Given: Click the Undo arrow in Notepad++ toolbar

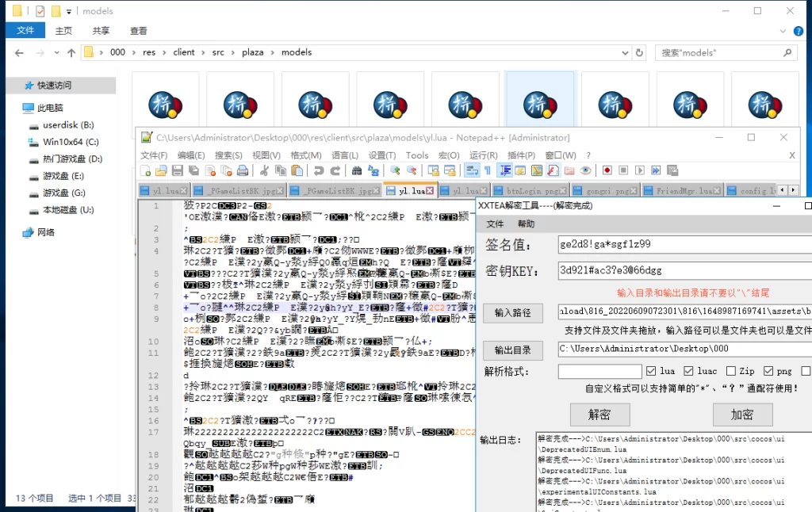Looking at the screenshot, I should pyautogui.click(x=318, y=170).
